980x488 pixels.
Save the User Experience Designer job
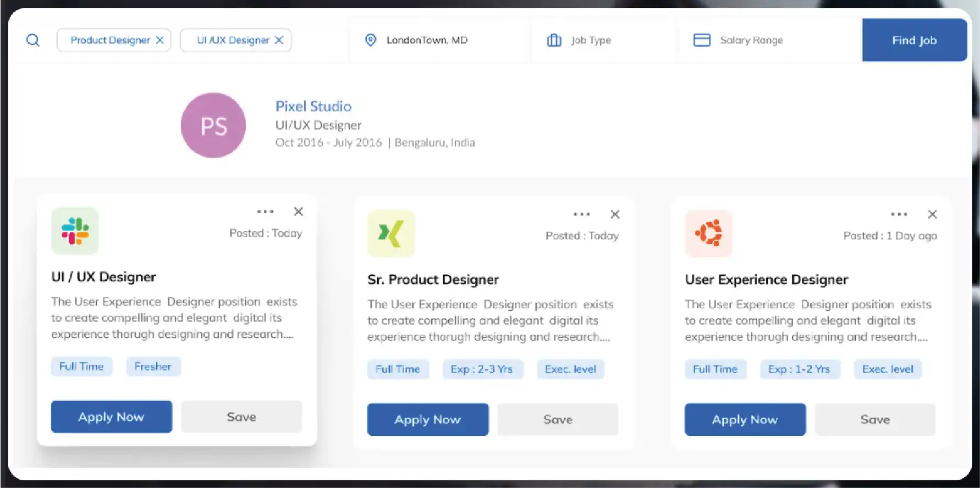[x=874, y=420]
